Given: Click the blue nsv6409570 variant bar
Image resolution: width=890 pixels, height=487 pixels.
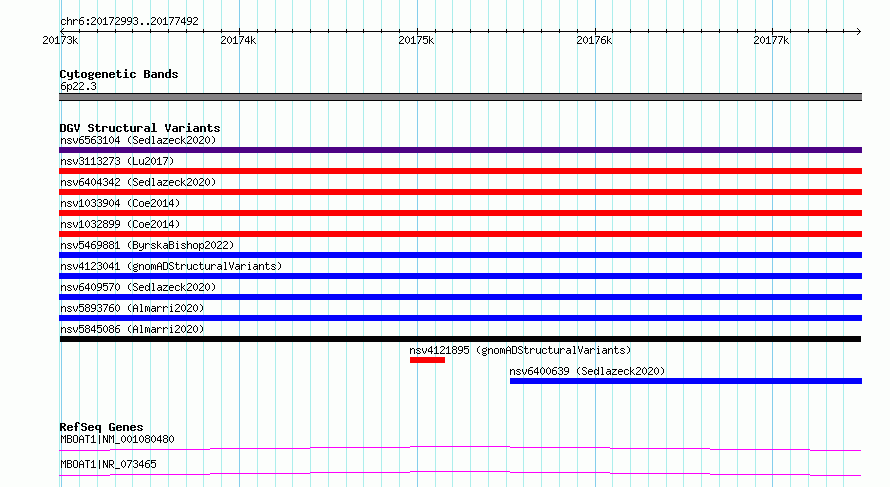Looking at the screenshot, I should (460, 297).
